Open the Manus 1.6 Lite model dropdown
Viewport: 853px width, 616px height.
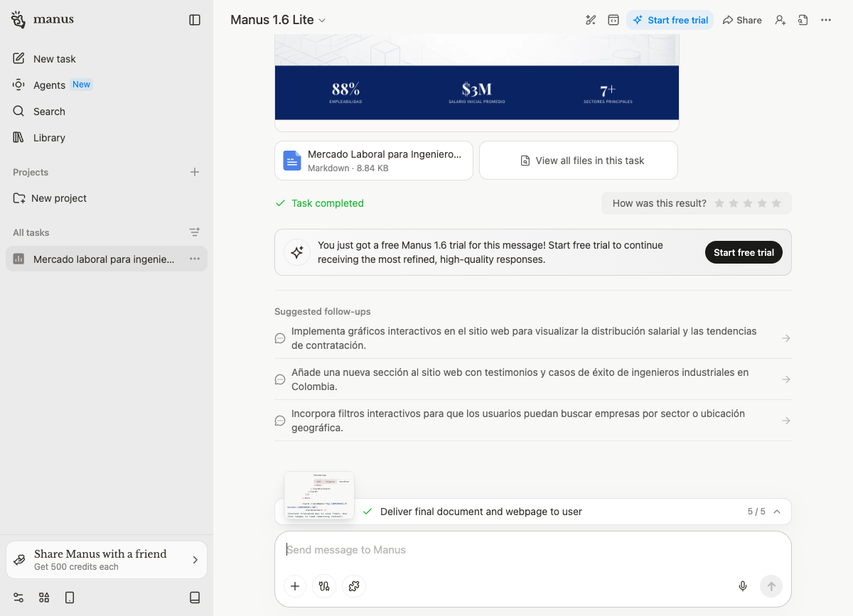[x=278, y=20]
